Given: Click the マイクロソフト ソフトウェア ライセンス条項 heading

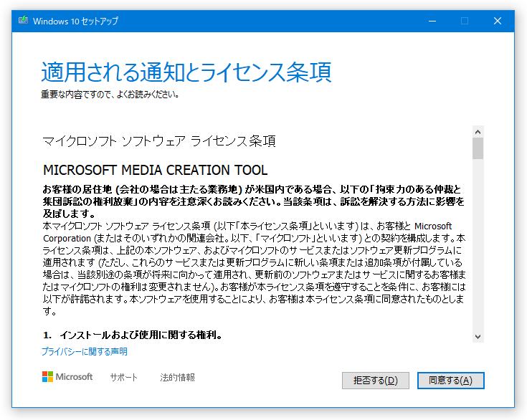Looking at the screenshot, I should coord(159,141).
